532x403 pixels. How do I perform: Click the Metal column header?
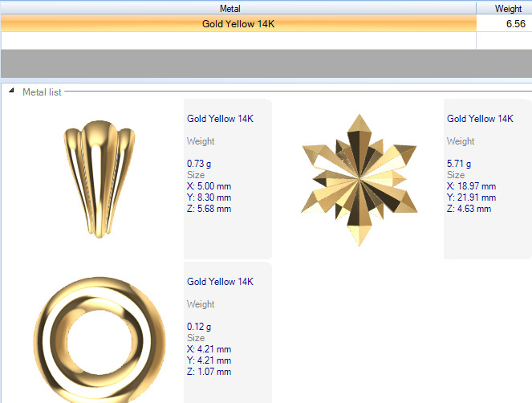coord(238,9)
